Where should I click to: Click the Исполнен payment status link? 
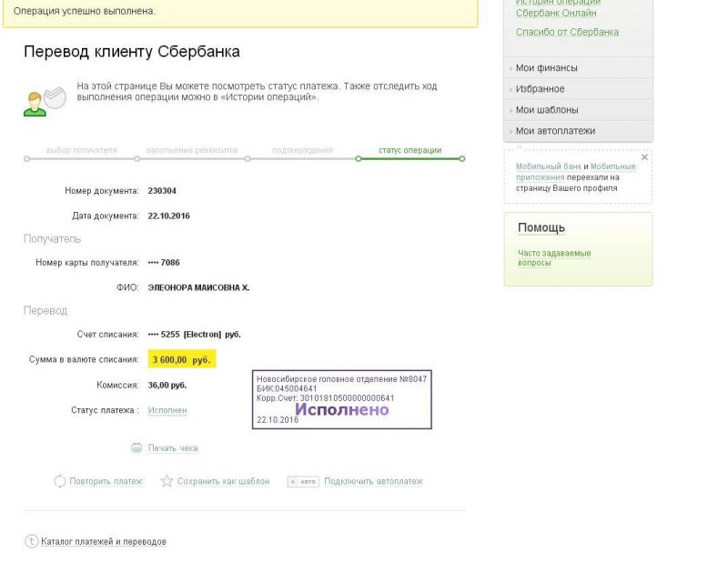167,410
